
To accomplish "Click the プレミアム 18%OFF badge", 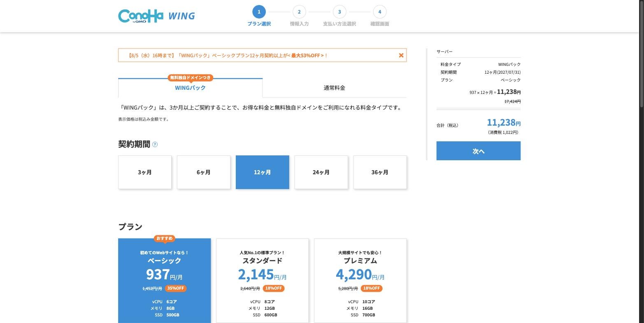I will 372,288.
